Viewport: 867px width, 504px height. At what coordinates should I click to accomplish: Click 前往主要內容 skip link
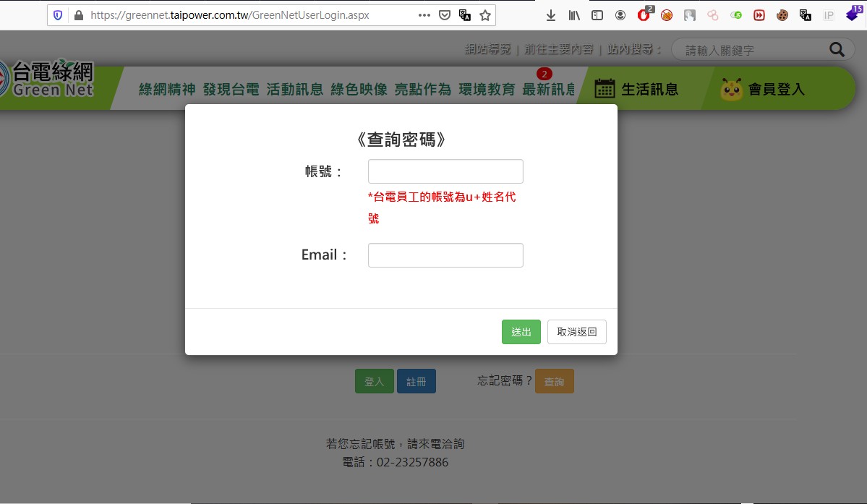(558, 49)
